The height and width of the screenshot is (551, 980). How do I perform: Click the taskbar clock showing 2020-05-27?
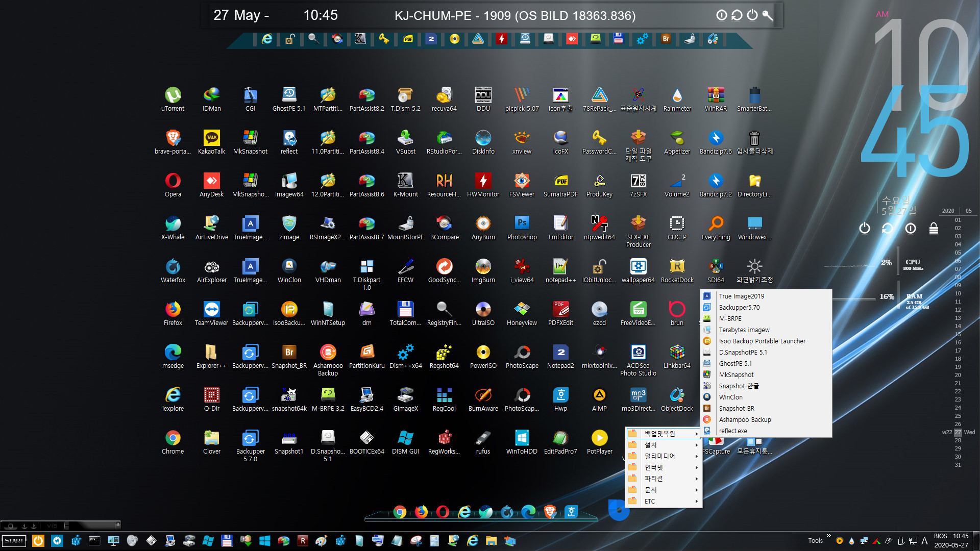point(951,541)
